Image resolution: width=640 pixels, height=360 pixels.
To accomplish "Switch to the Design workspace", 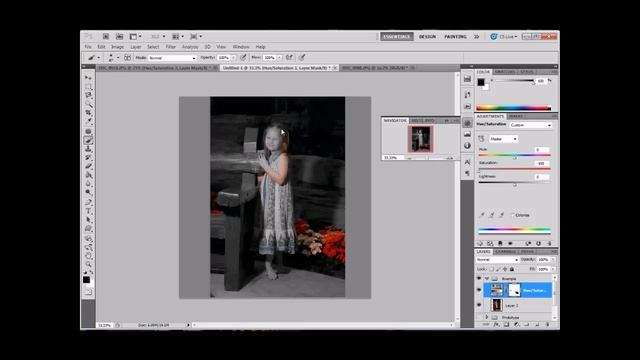I will coord(427,37).
